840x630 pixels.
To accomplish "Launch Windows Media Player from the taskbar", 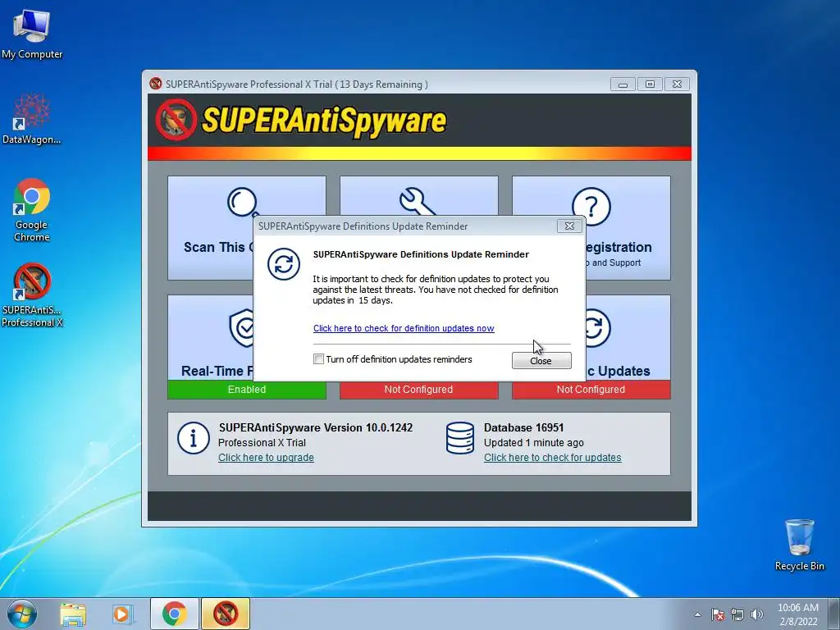I will point(123,614).
